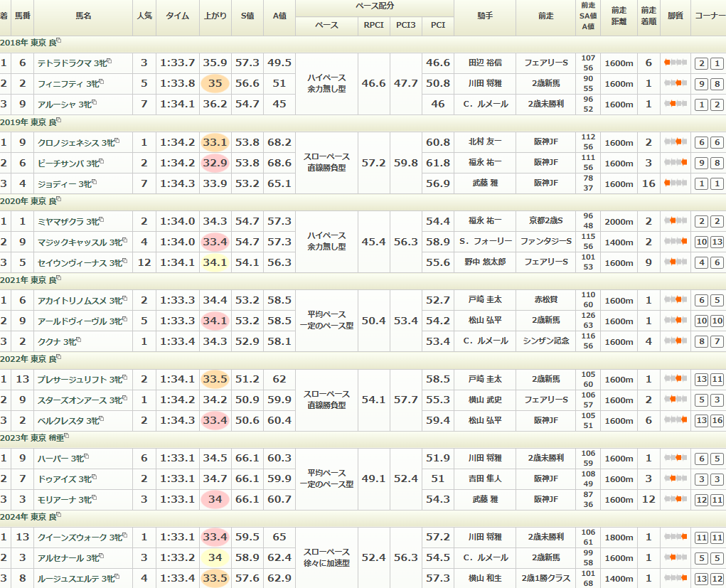Click the pink-highlighted 32.9 上がり value
This screenshot has width=726, height=588.
point(215,163)
